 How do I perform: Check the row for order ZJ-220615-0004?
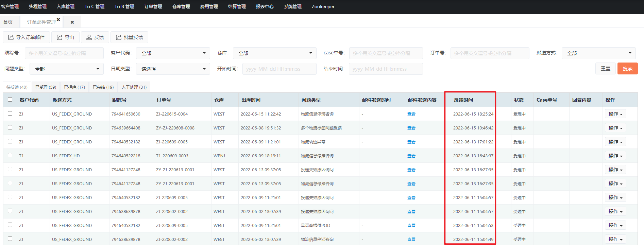tap(10, 113)
